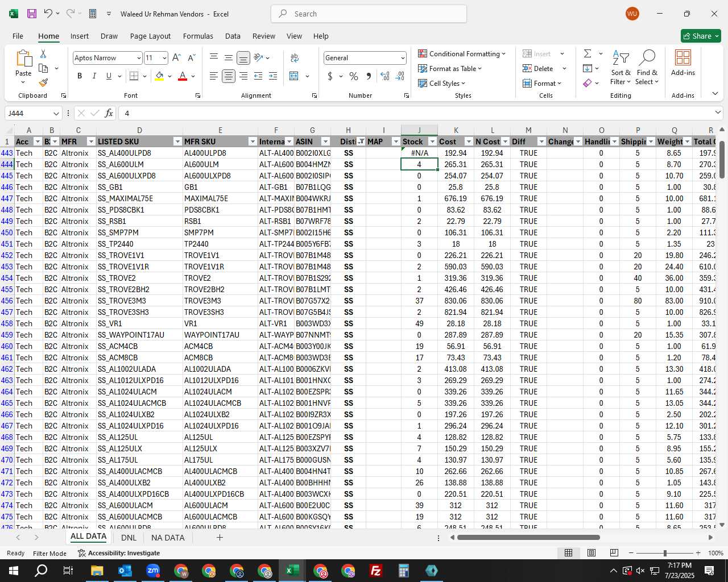
Task: Toggle Underline formatting
Action: coord(109,76)
